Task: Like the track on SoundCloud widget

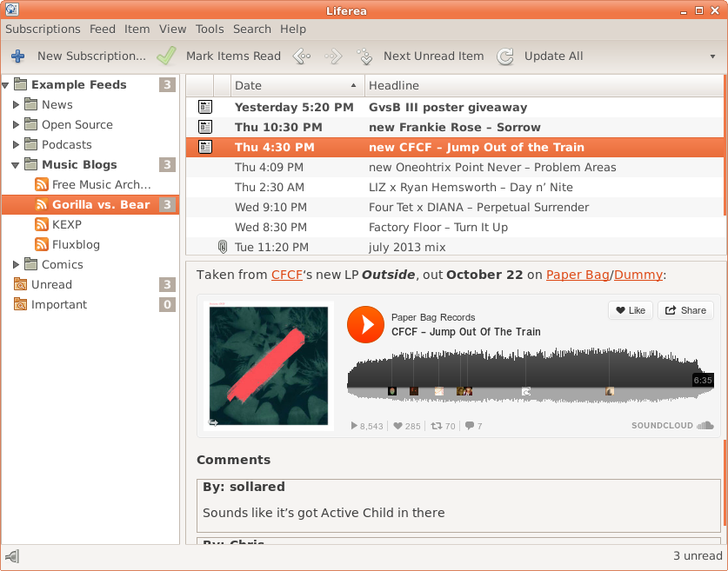Action: pyautogui.click(x=631, y=310)
